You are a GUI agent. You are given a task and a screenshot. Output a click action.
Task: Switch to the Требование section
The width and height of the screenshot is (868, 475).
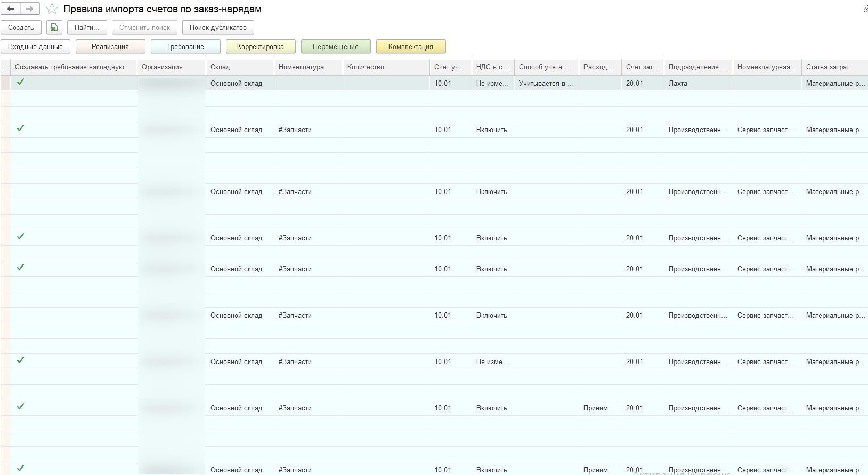point(185,47)
